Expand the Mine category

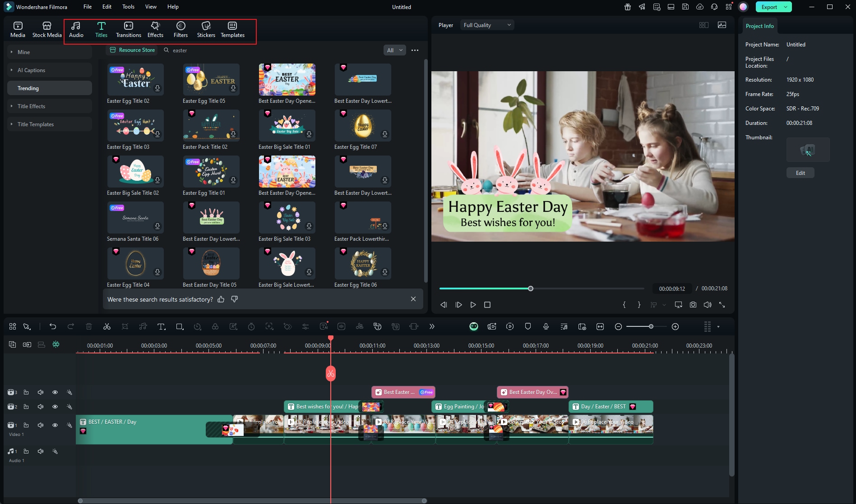50,52
